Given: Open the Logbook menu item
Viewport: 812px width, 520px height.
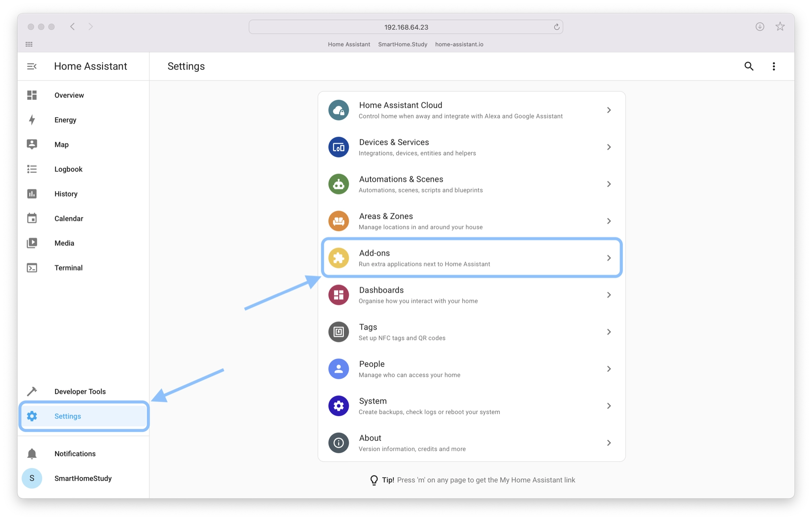Looking at the screenshot, I should (84, 169).
